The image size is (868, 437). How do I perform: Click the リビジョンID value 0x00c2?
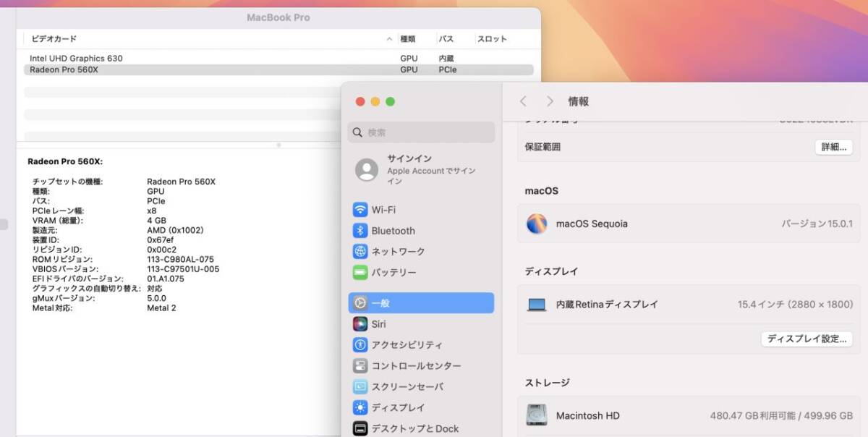pos(161,250)
